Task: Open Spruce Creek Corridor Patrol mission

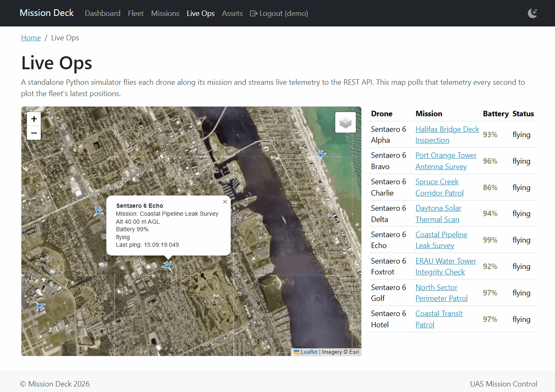Action: coord(439,187)
